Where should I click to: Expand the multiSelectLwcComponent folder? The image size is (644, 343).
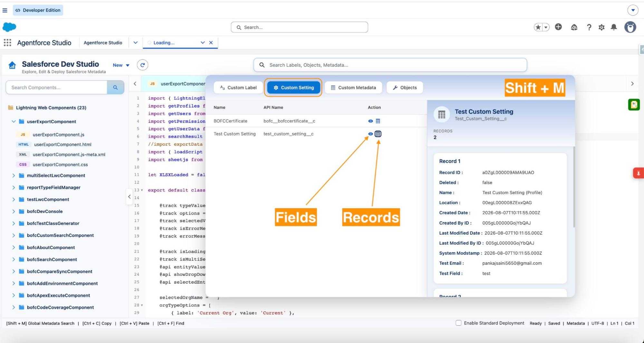(14, 176)
